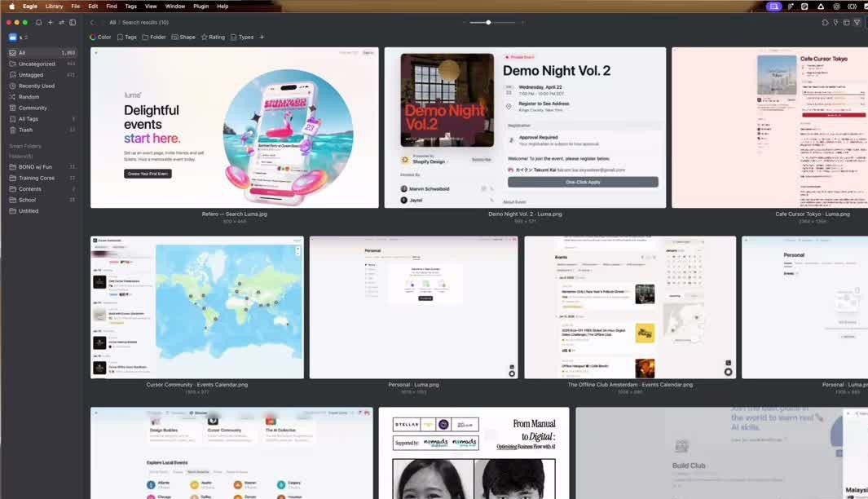Open the Rating filter

point(213,38)
